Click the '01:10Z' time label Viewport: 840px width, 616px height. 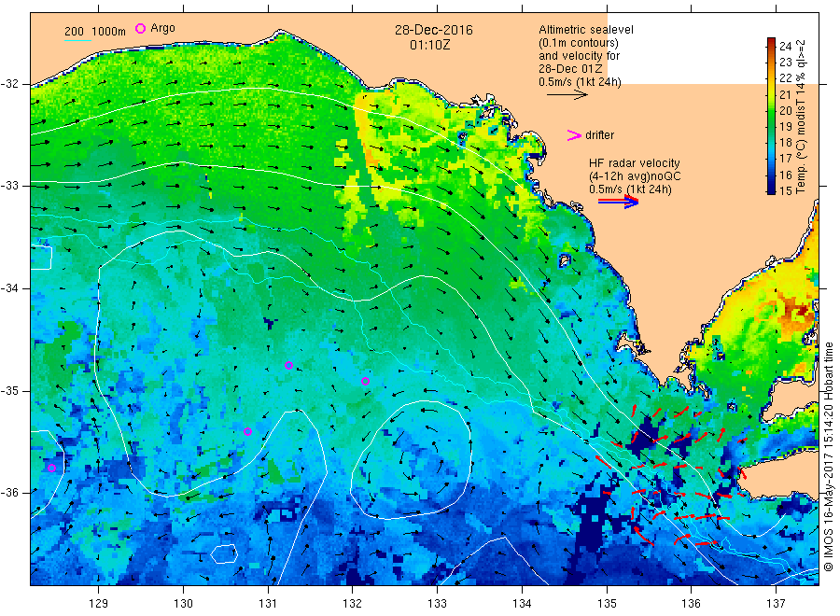pyautogui.click(x=429, y=45)
